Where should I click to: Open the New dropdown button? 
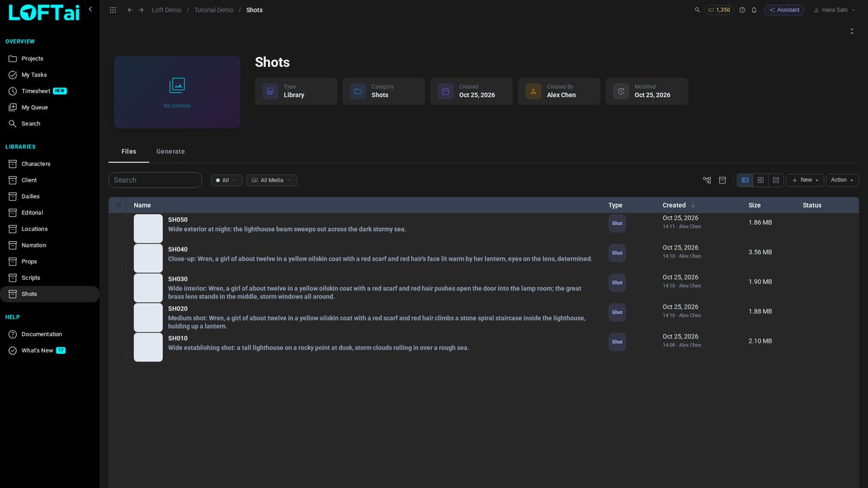[x=805, y=180]
